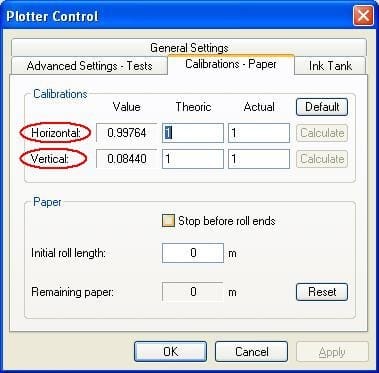Confirm settings with the OK button
This screenshot has width=379, height=373.
click(170, 351)
